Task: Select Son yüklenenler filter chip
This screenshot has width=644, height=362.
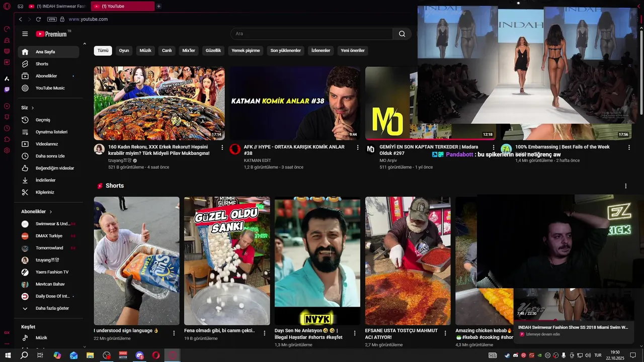Action: [286, 51]
